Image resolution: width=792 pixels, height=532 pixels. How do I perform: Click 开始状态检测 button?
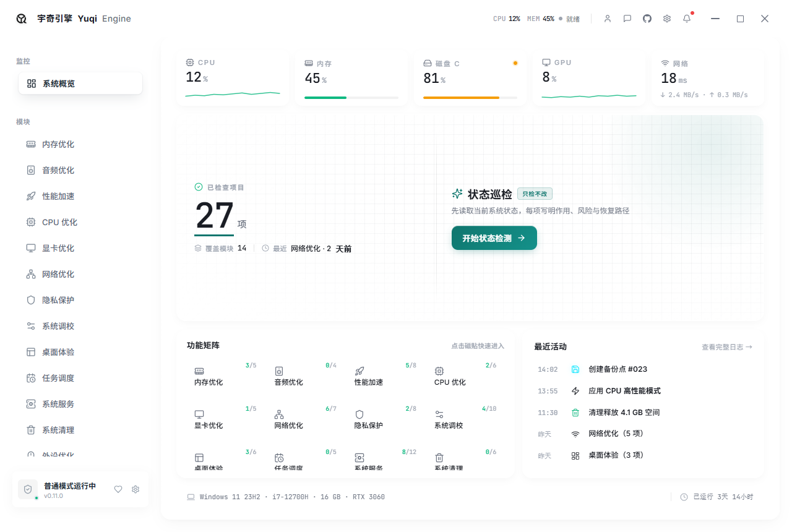(494, 238)
